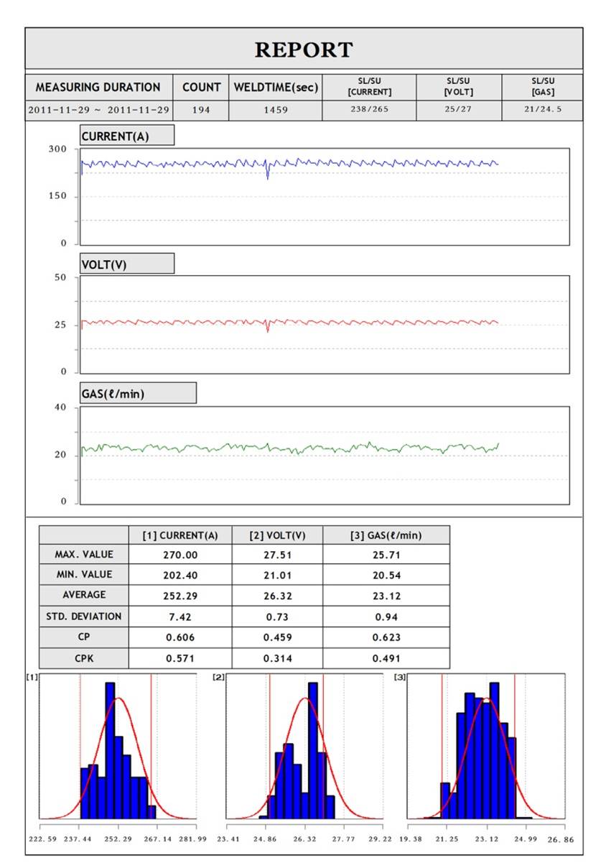
Task: Click the std deviation value 7.42
Action: 180,617
